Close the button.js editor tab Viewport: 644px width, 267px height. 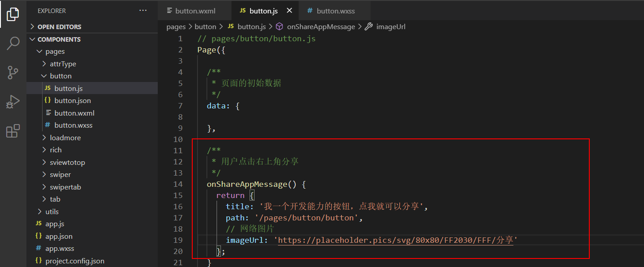290,10
